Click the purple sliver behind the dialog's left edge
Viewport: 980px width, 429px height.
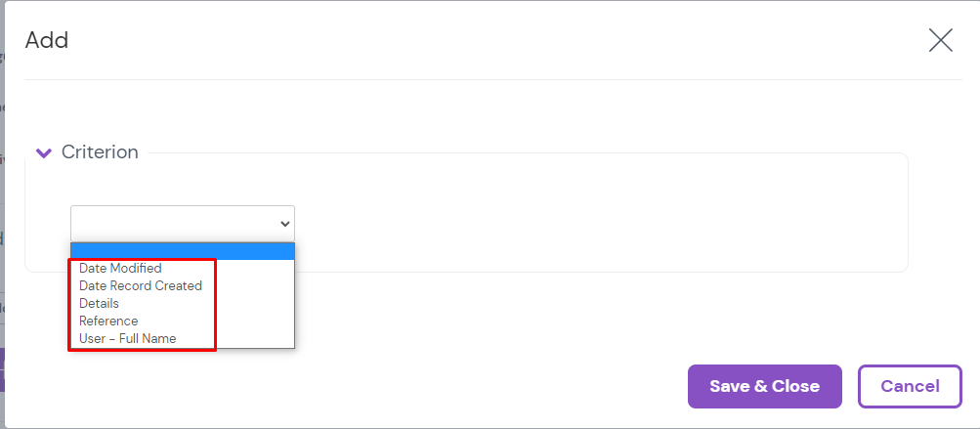[2, 371]
